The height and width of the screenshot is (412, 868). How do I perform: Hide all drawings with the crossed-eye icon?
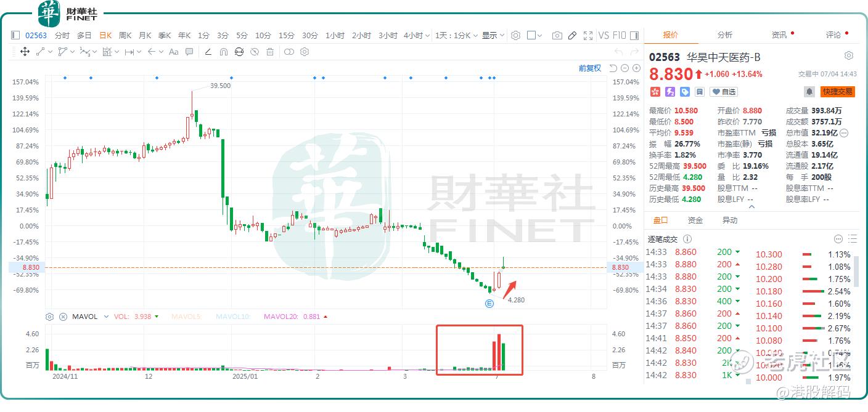pyautogui.click(x=254, y=52)
